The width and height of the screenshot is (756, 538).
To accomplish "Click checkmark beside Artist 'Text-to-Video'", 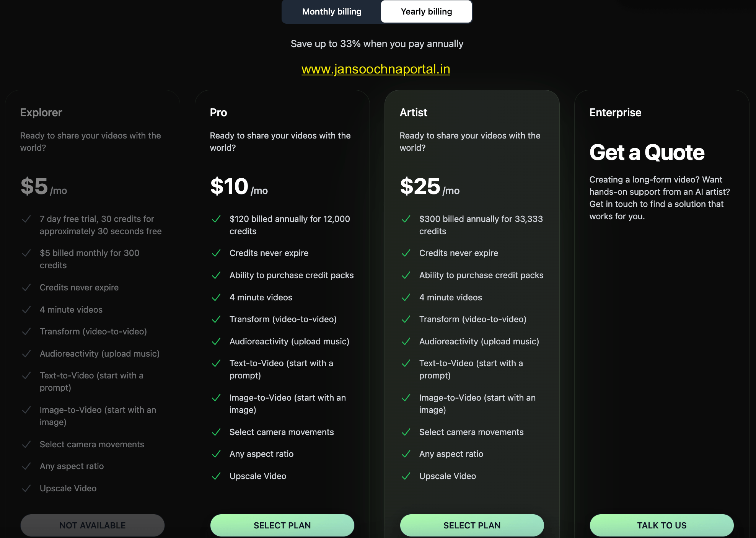I will (406, 363).
